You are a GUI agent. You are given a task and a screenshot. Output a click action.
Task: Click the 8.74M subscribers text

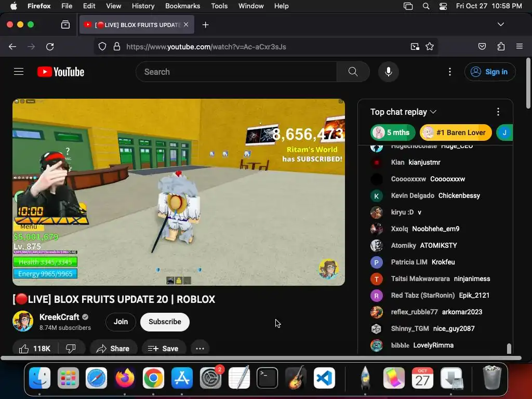tap(65, 328)
